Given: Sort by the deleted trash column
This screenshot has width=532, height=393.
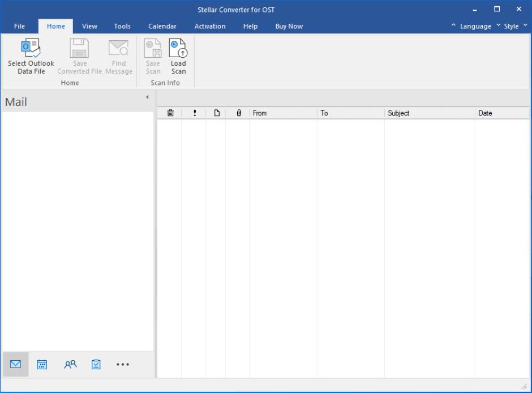Looking at the screenshot, I should 170,113.
